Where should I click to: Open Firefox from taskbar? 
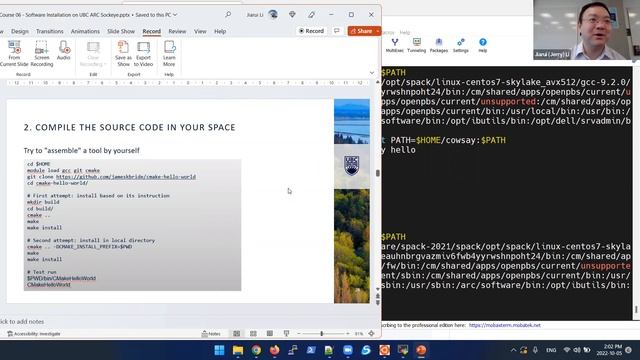pos(275,350)
